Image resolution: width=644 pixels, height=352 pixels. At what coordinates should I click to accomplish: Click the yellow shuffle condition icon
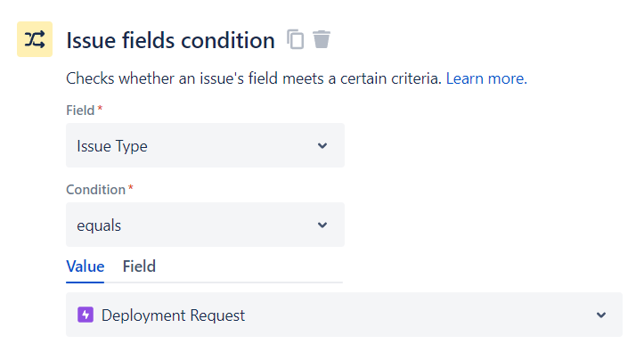point(35,39)
